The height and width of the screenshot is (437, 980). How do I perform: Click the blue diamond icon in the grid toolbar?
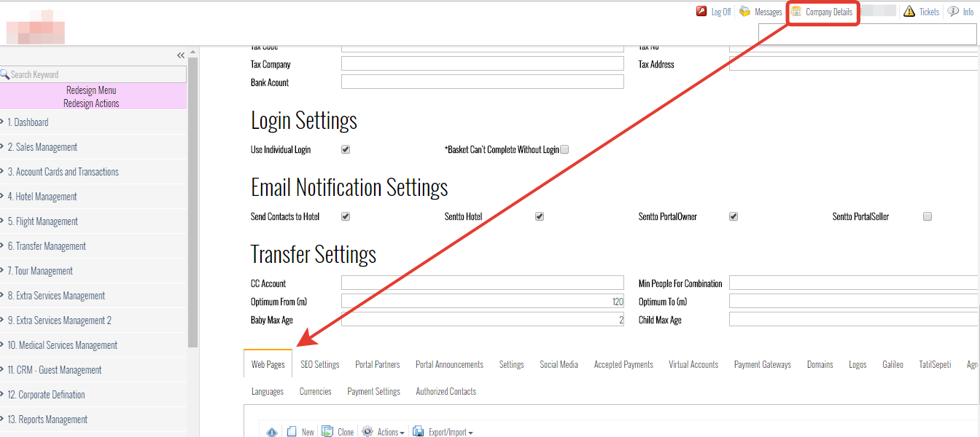tap(272, 432)
